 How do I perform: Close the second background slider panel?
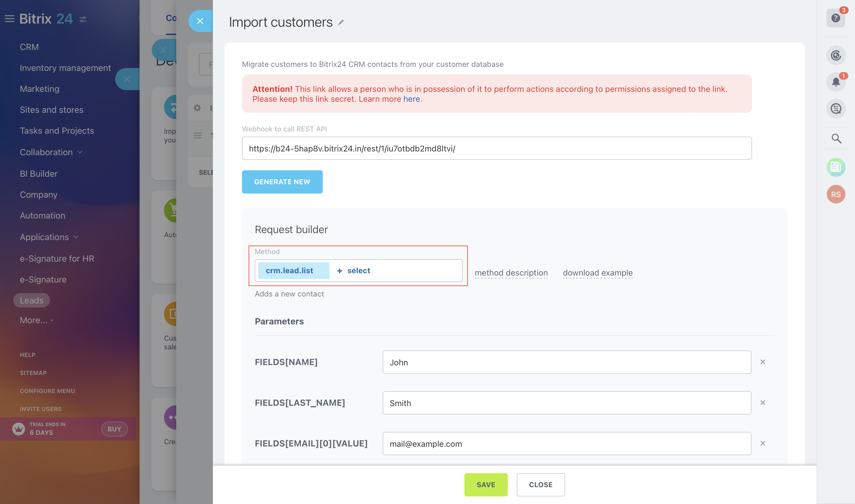click(x=163, y=50)
